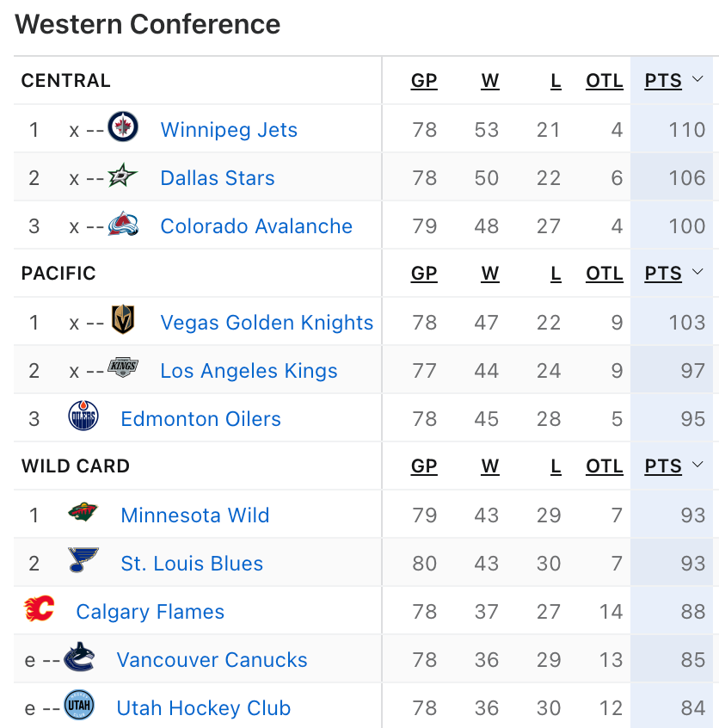
Task: Click the Edmonton Oilers logo icon
Action: click(83, 416)
